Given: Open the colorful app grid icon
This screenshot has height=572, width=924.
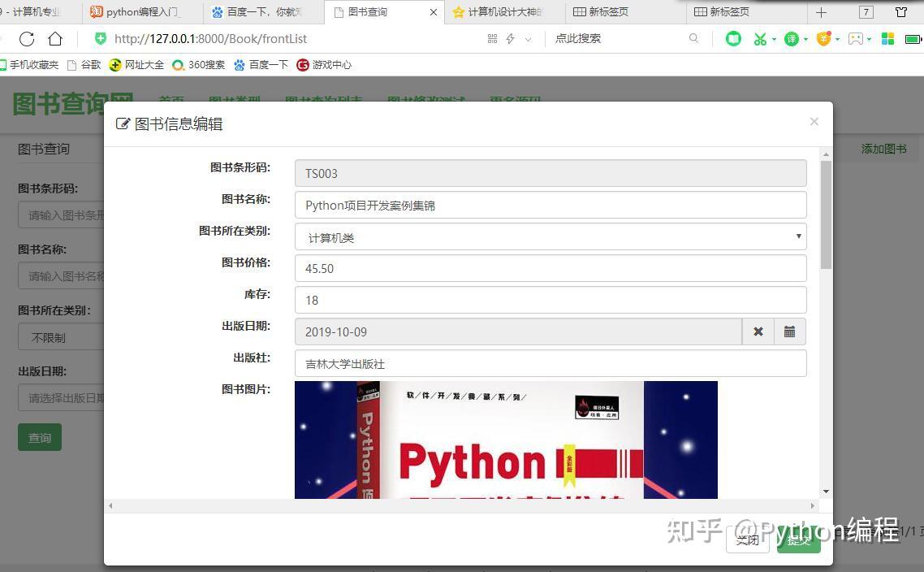Looking at the screenshot, I should pyautogui.click(x=889, y=38).
